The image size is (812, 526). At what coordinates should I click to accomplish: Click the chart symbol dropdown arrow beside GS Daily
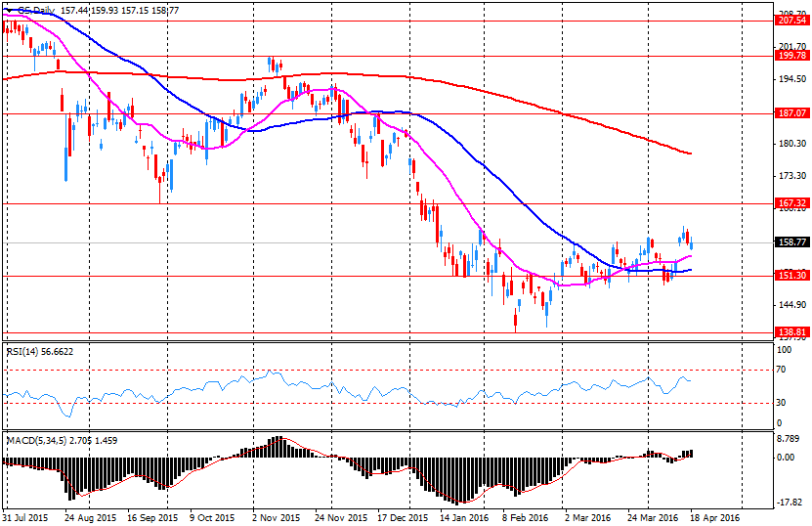(x=8, y=11)
